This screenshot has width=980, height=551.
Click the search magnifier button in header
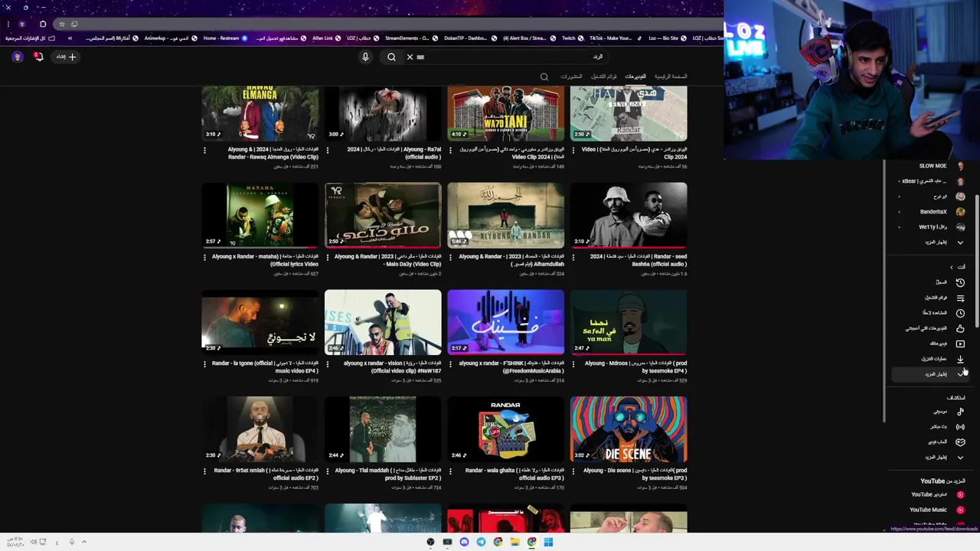[391, 57]
